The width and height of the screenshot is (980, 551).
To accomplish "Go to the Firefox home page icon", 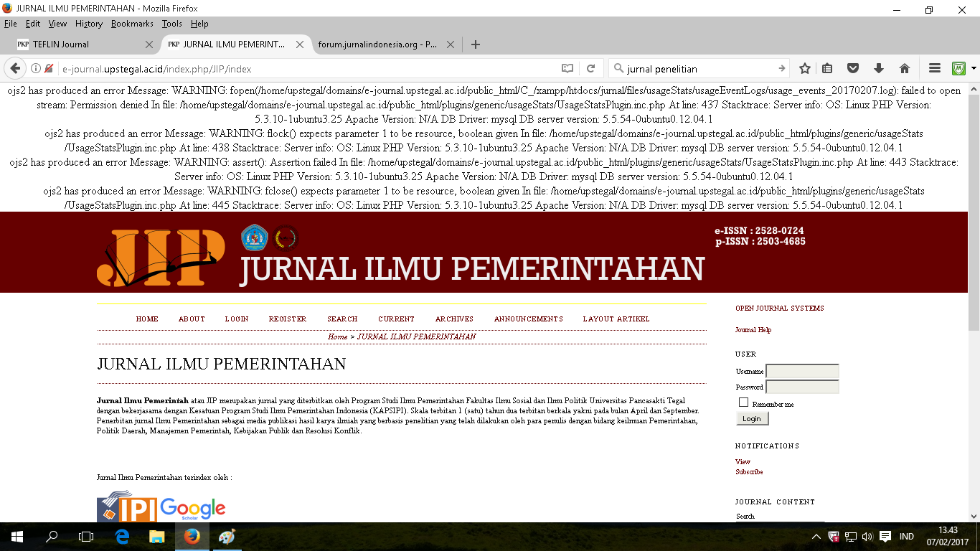I will (904, 69).
